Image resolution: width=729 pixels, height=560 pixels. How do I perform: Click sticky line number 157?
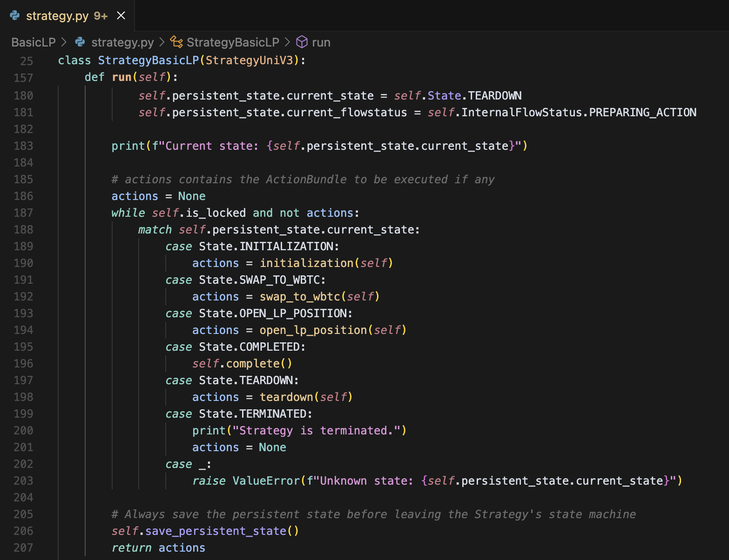tap(23, 78)
